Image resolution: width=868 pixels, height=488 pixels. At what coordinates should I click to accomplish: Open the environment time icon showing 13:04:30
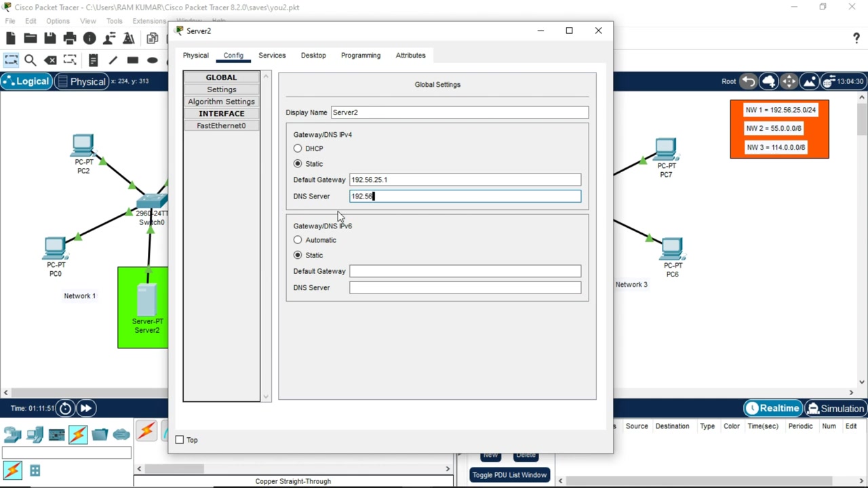[x=843, y=81]
